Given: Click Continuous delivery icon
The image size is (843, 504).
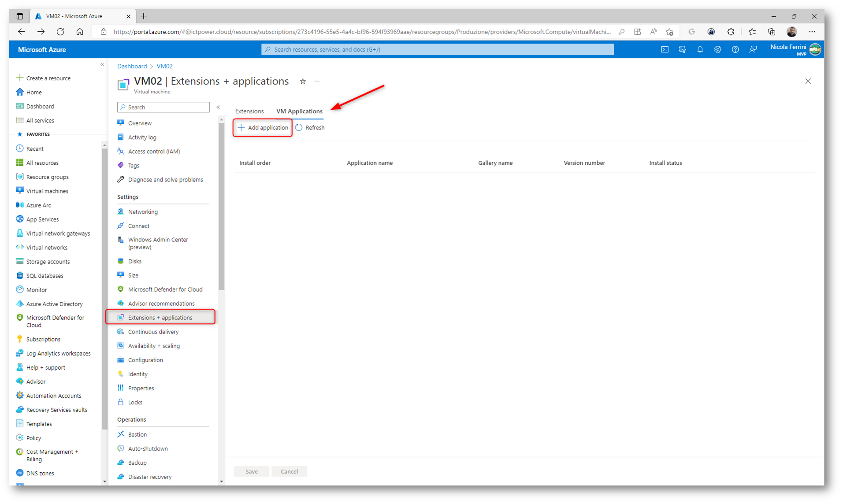Looking at the screenshot, I should [x=121, y=331].
